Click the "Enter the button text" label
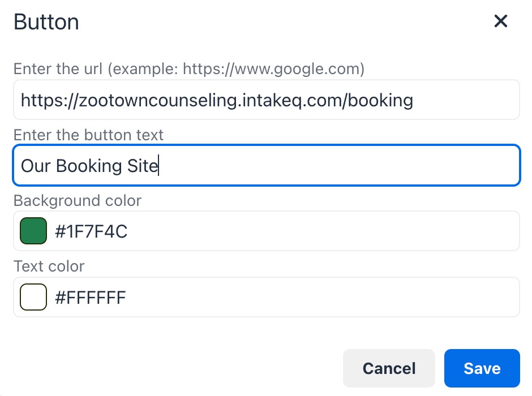Screen dimensions: 532x396 [x=88, y=135]
